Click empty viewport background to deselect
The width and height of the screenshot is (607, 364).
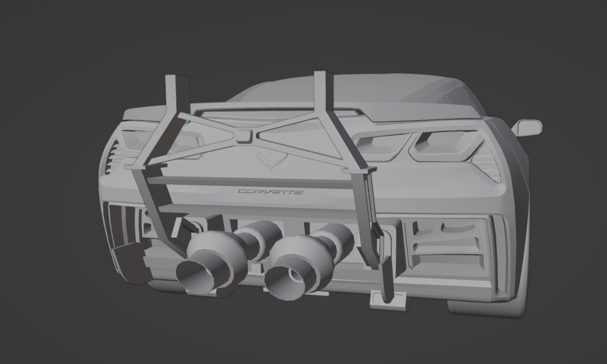coord(58,58)
